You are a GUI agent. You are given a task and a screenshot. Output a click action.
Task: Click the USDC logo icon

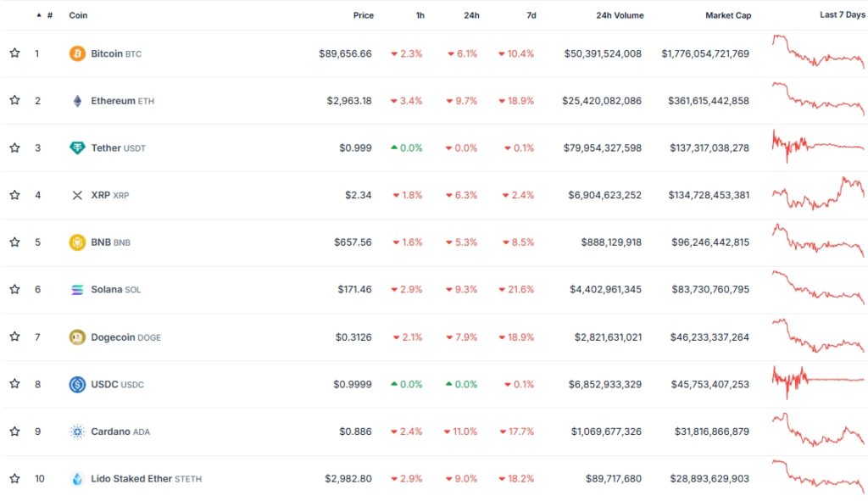77,384
